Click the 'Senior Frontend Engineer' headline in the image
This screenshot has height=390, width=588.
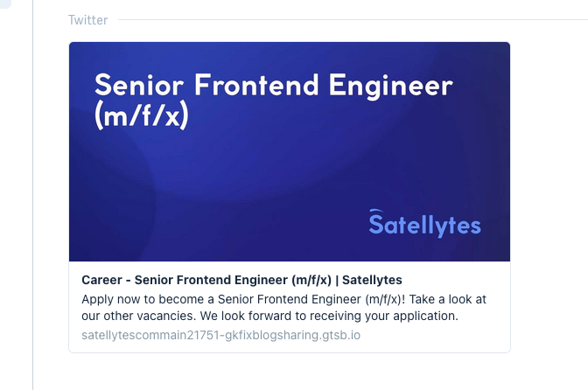tap(274, 86)
